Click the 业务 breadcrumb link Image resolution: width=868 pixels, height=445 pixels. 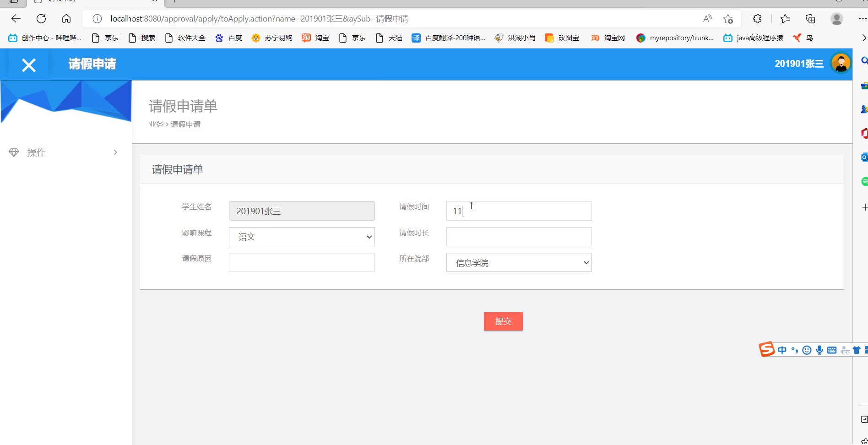[156, 124]
